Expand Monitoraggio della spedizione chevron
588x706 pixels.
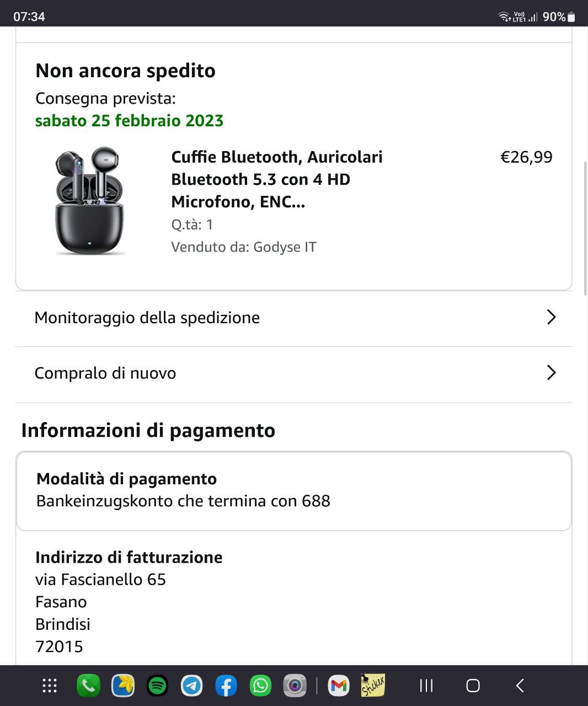pos(551,317)
